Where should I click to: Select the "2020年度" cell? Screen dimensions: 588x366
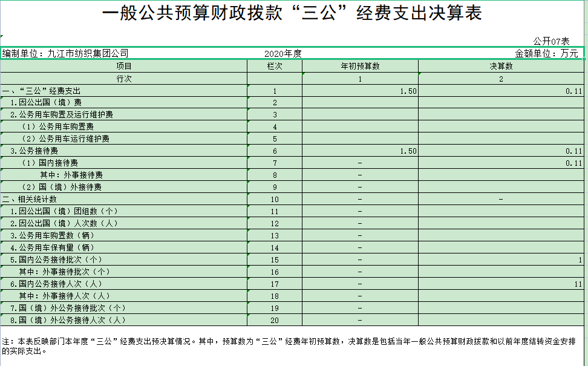(x=283, y=53)
